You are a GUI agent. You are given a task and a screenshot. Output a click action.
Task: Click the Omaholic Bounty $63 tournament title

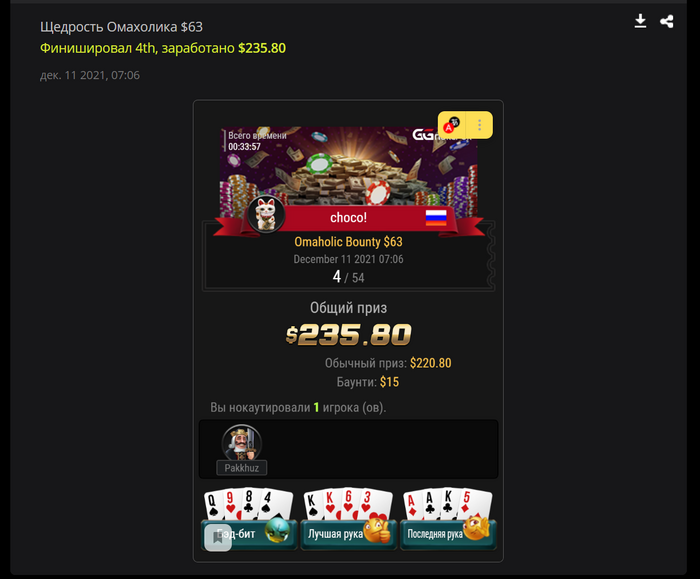(x=348, y=242)
